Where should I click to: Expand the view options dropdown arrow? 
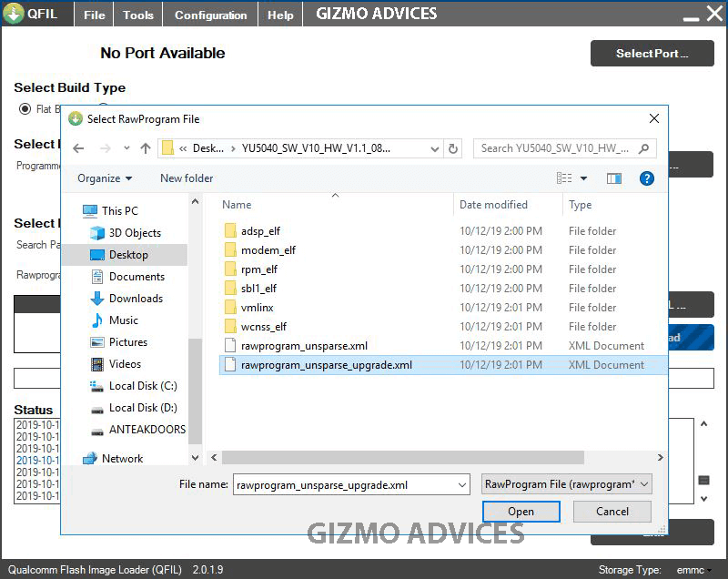coord(583,178)
